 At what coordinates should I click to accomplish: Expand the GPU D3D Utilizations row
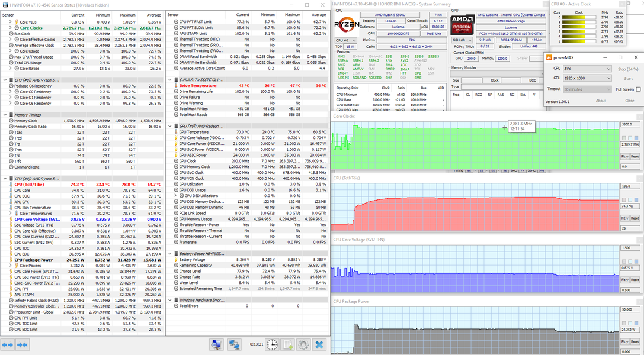pos(175,196)
